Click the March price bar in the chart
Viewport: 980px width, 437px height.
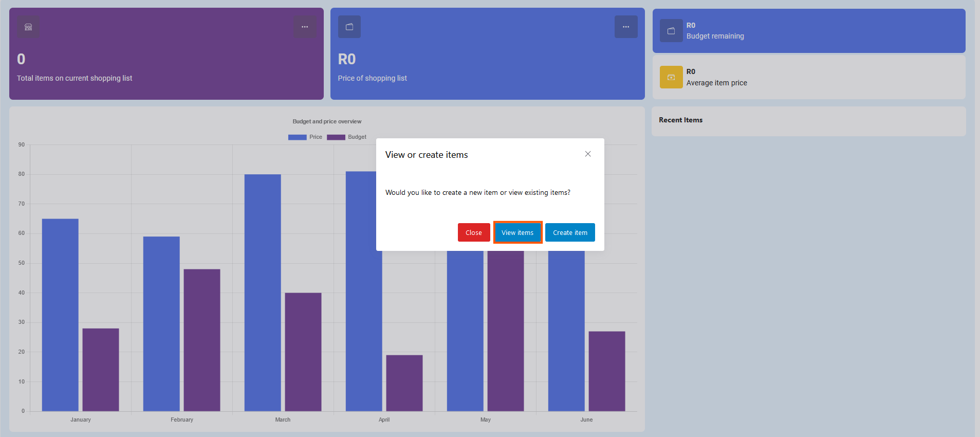263,293
